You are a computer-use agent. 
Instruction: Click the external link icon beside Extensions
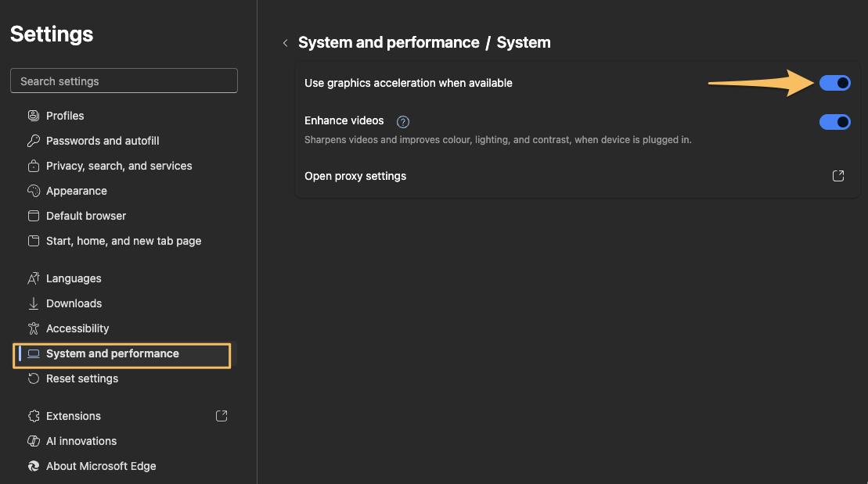click(x=222, y=416)
